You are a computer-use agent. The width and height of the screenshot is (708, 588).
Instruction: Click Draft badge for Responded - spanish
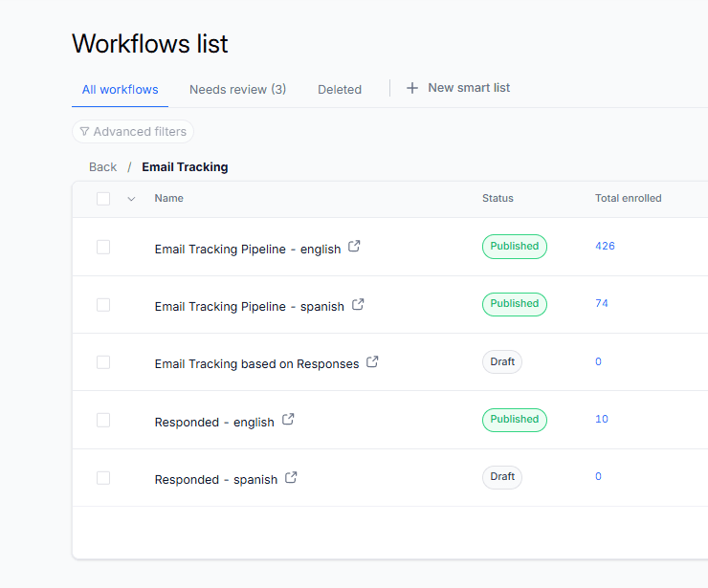tap(502, 477)
